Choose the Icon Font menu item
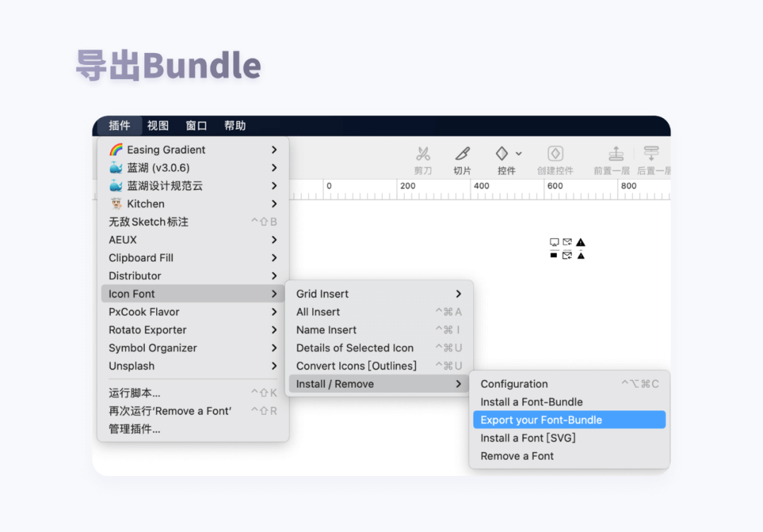763x532 pixels. 193,293
